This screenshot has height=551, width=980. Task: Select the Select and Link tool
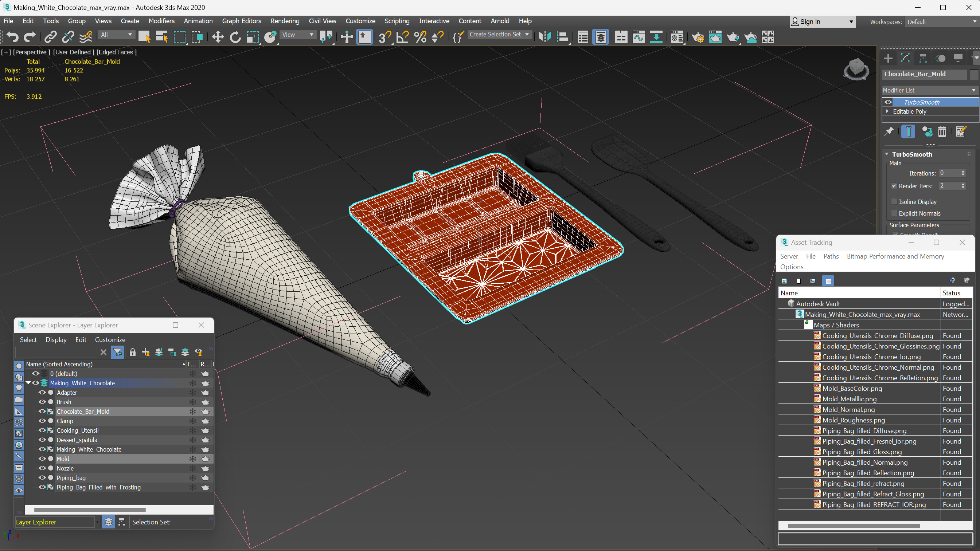(x=50, y=37)
